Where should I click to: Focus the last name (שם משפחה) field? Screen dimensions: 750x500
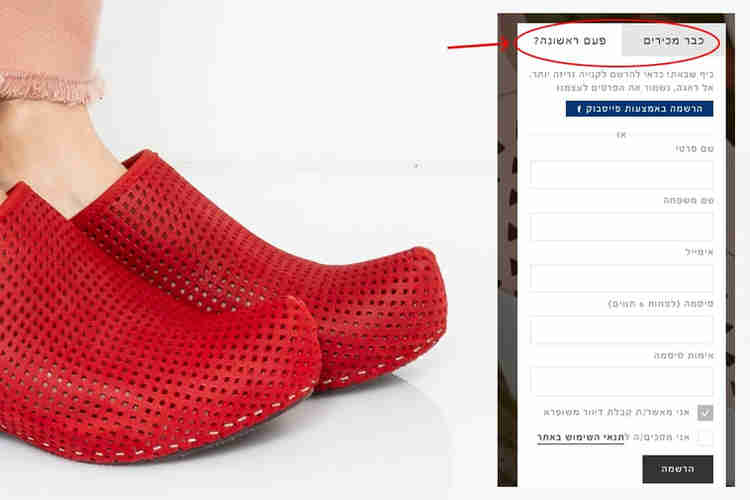(x=621, y=227)
